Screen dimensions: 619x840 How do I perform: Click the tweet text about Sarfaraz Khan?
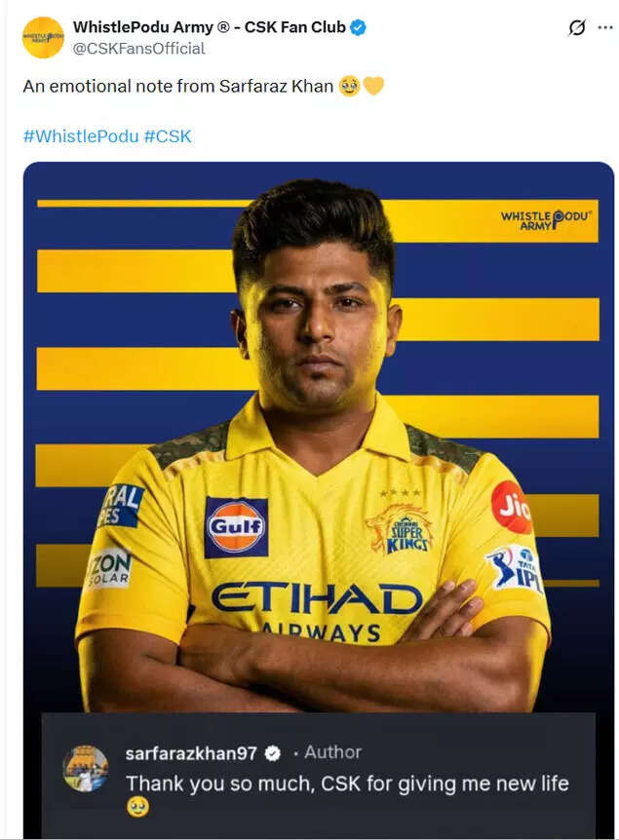point(178,86)
